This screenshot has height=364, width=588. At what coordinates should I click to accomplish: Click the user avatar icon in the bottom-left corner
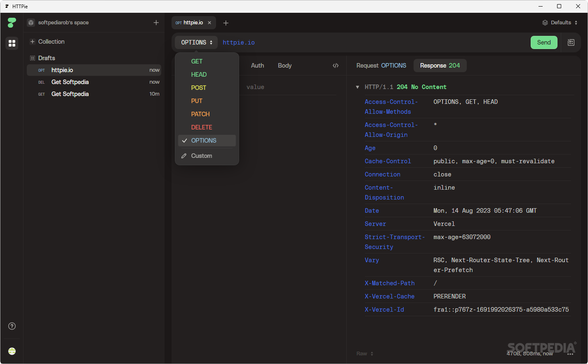(12, 351)
